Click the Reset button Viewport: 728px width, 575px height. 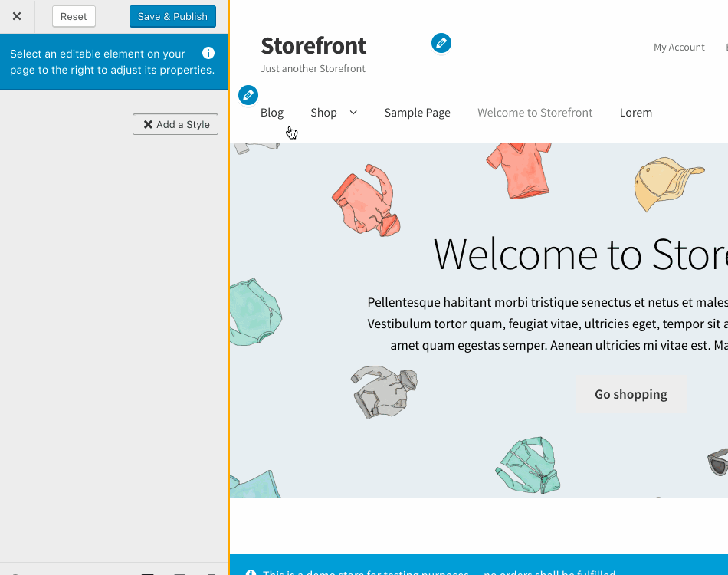point(73,16)
